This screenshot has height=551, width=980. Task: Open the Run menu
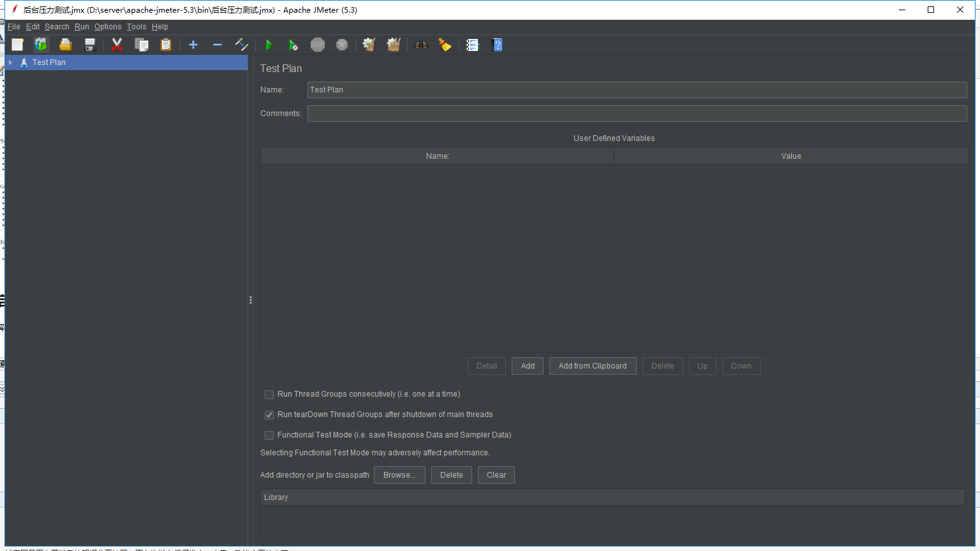(82, 27)
